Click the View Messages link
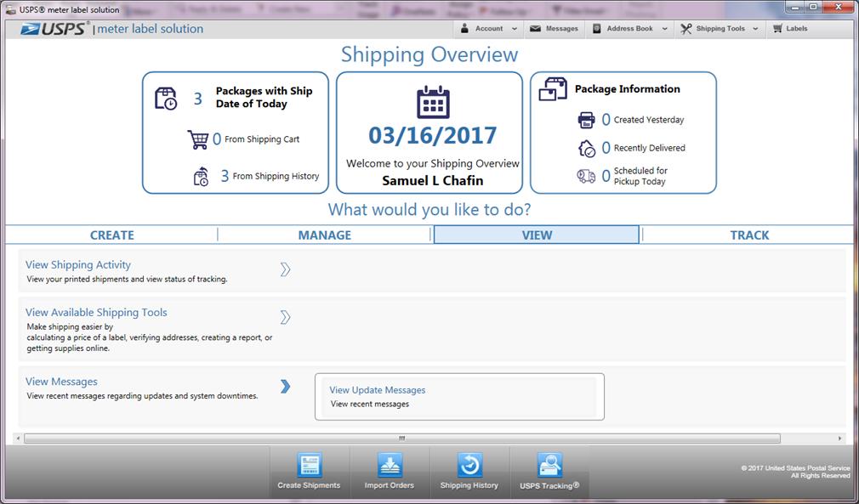The image size is (859, 504). click(x=61, y=382)
